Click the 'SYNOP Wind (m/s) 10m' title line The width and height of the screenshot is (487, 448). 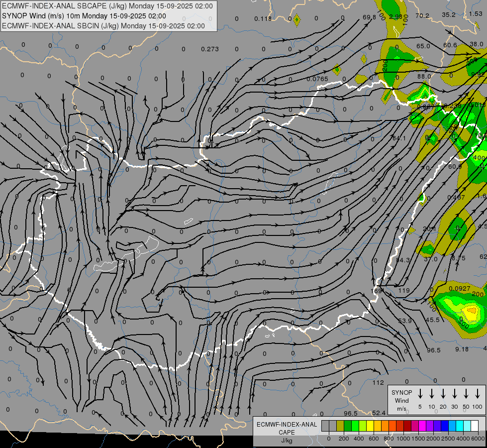(x=84, y=16)
